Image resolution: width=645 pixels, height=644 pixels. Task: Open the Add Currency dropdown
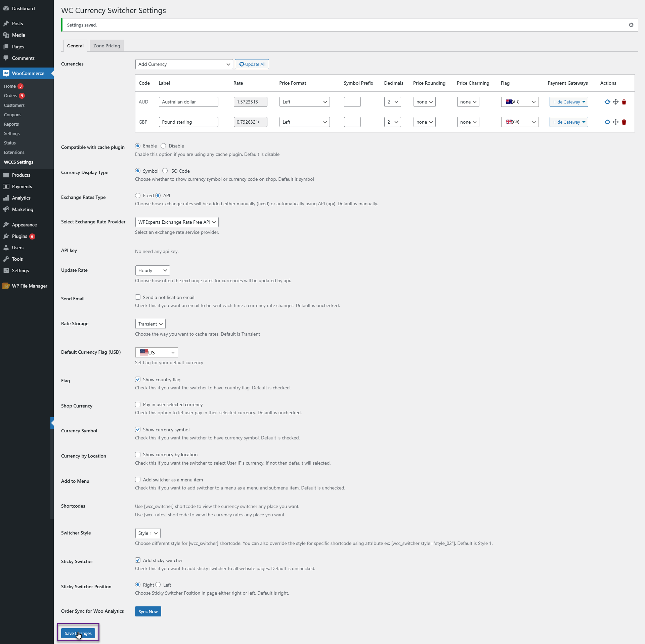184,64
